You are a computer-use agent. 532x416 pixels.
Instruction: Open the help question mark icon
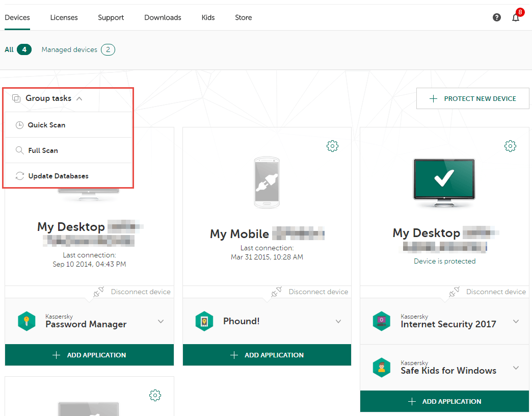[x=497, y=17]
